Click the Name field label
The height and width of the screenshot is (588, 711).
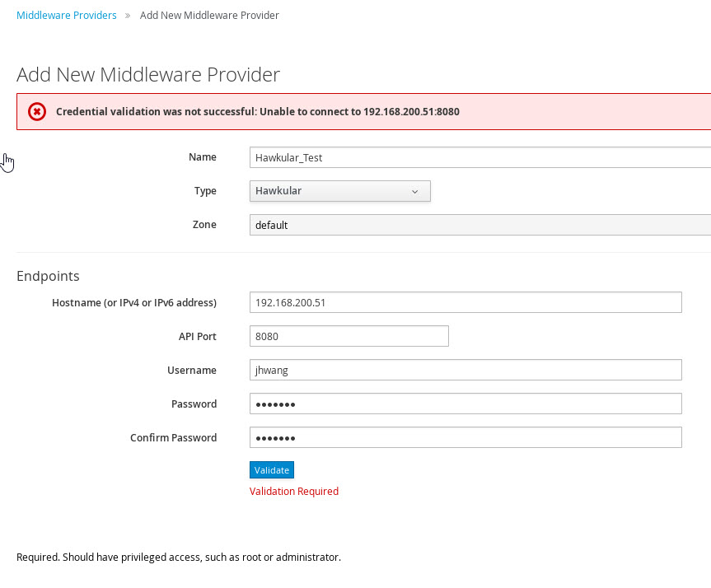[202, 157]
